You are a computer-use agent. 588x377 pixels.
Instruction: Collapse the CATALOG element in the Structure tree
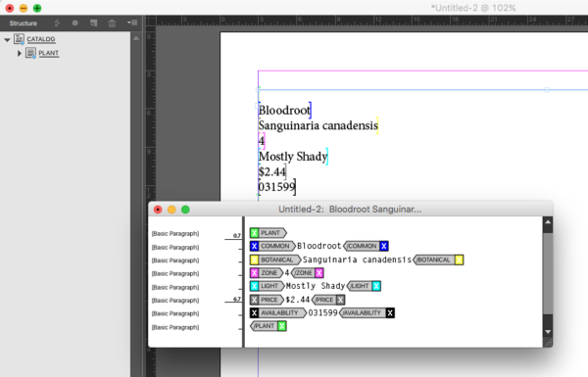click(7, 39)
